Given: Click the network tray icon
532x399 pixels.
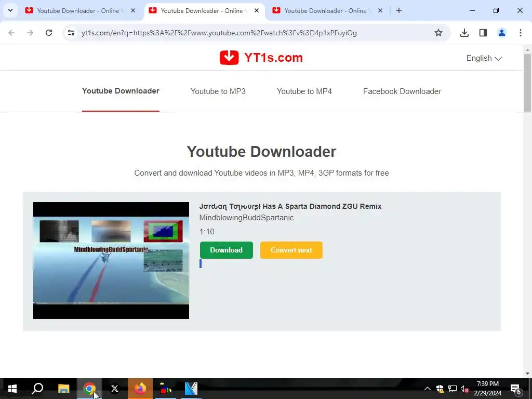Looking at the screenshot, I should tap(453, 389).
